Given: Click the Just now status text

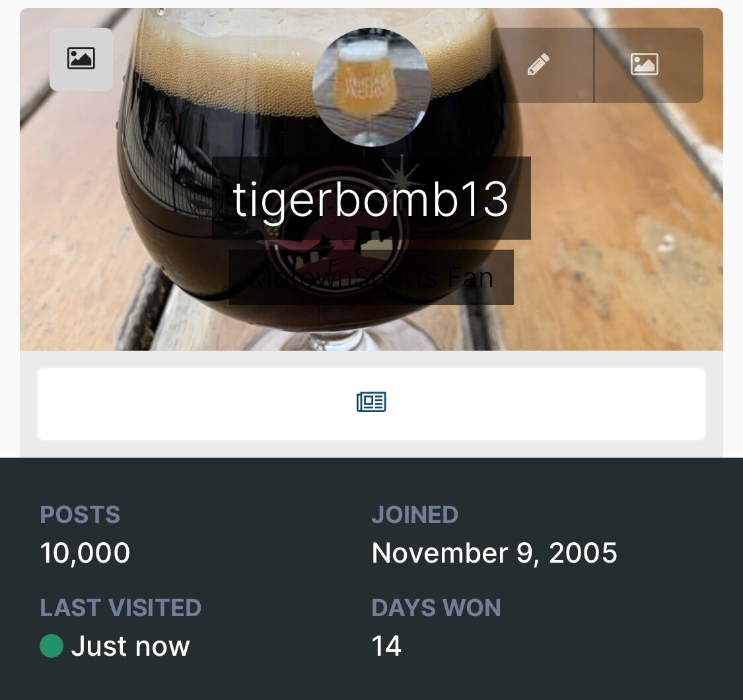Looking at the screenshot, I should [130, 647].
